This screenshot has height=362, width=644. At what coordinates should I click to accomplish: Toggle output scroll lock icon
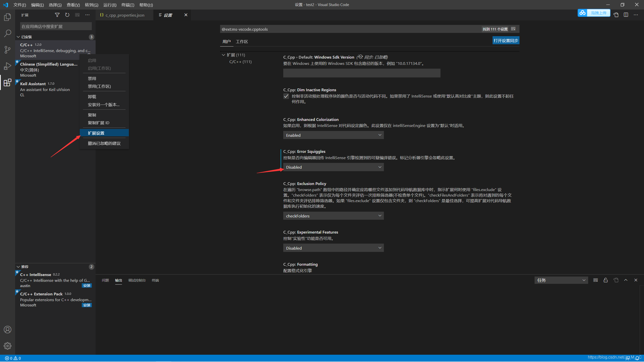tap(606, 280)
